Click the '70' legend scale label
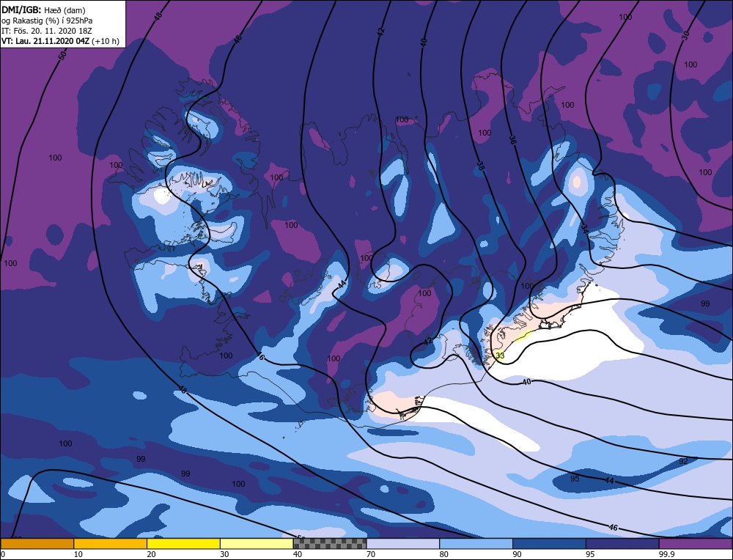This screenshot has width=733, height=560. [x=371, y=554]
